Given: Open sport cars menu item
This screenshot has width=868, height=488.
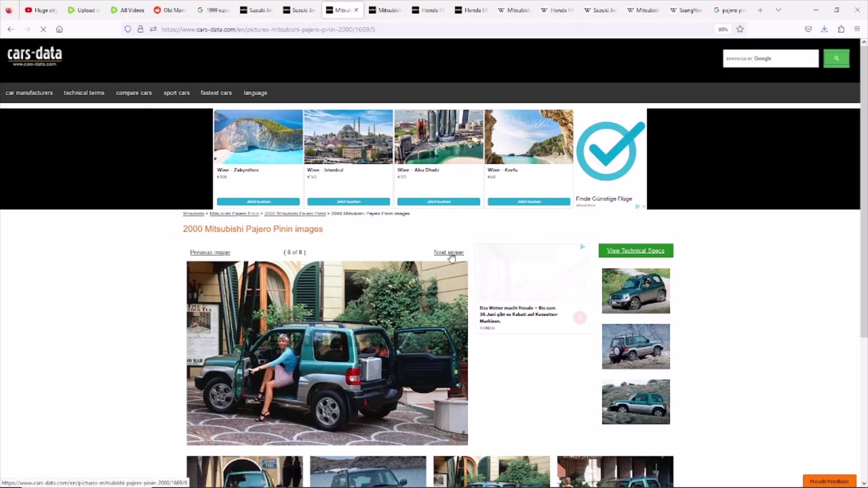Looking at the screenshot, I should click(x=176, y=93).
